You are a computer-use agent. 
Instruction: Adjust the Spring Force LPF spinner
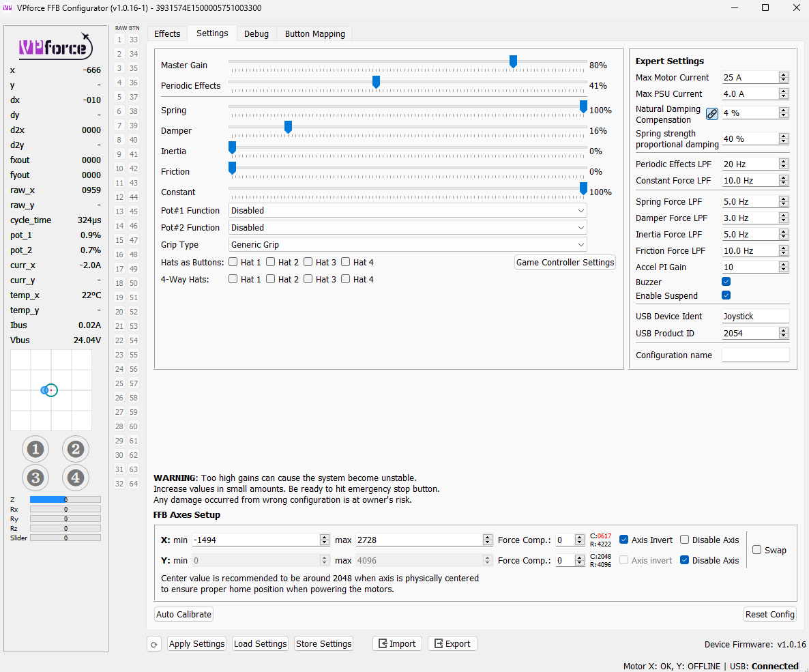(784, 202)
